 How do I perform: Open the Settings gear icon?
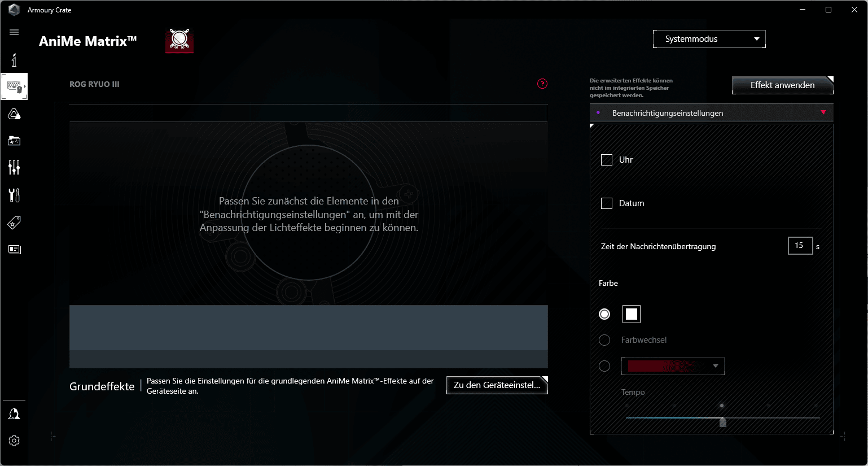pos(14,441)
